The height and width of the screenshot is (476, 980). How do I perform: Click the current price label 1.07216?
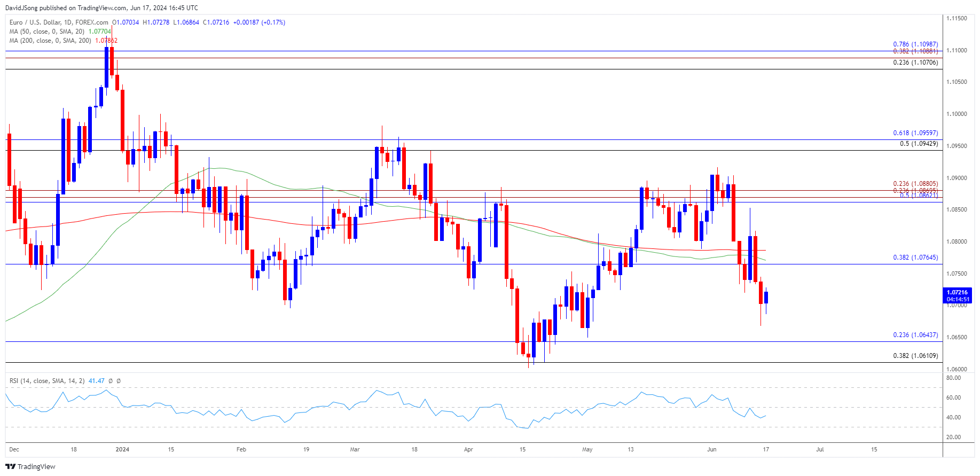tap(957, 293)
